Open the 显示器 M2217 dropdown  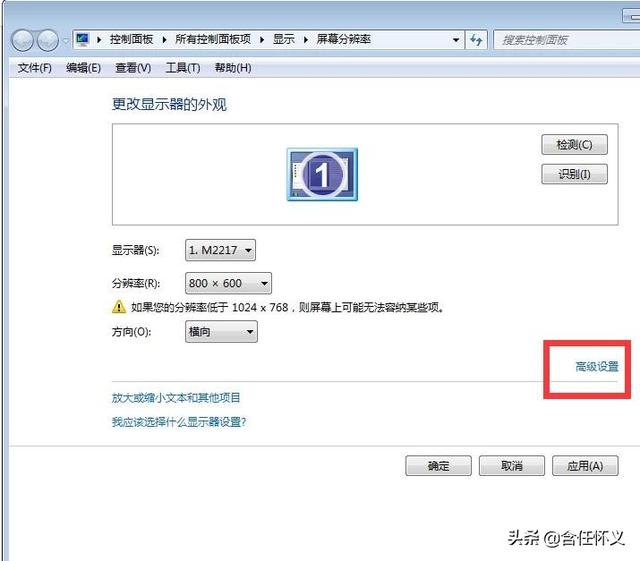(220, 250)
